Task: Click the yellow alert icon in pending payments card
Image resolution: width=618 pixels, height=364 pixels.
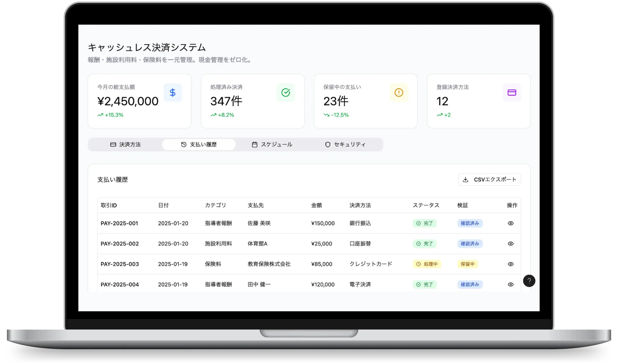Action: point(399,93)
